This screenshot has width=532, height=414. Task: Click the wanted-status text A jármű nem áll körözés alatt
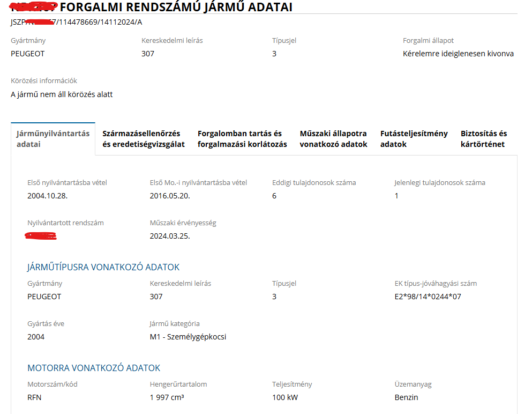pos(62,94)
